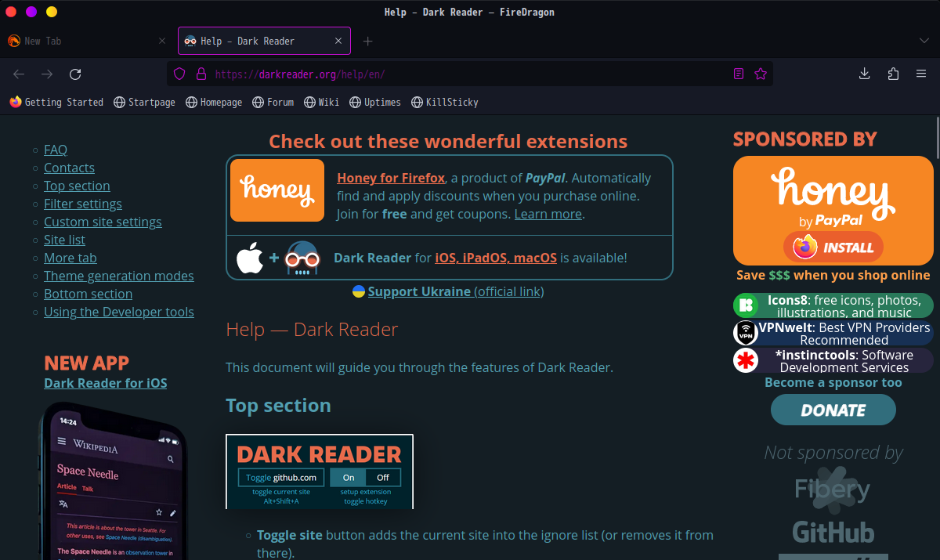The image size is (940, 560).
Task: Open the KillSticky bookmark
Action: pyautogui.click(x=444, y=102)
